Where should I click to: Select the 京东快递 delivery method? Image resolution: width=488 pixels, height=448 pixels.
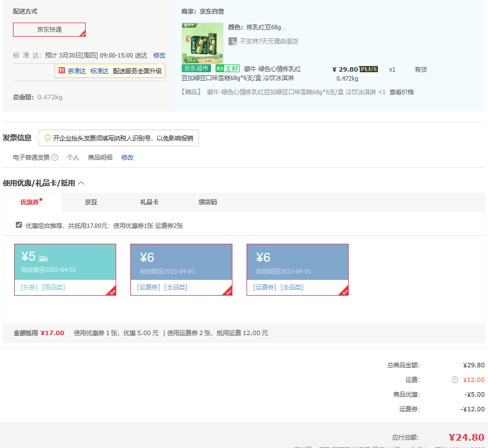[49, 29]
